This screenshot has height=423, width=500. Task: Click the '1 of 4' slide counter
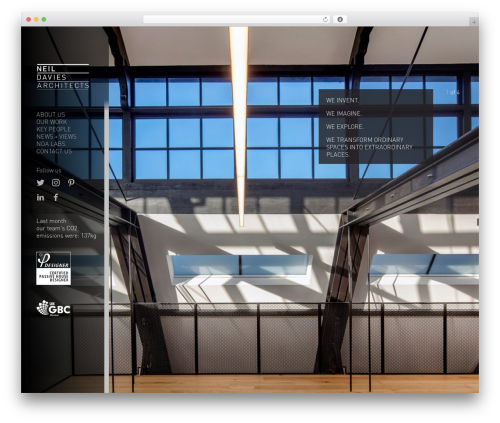pyautogui.click(x=453, y=92)
